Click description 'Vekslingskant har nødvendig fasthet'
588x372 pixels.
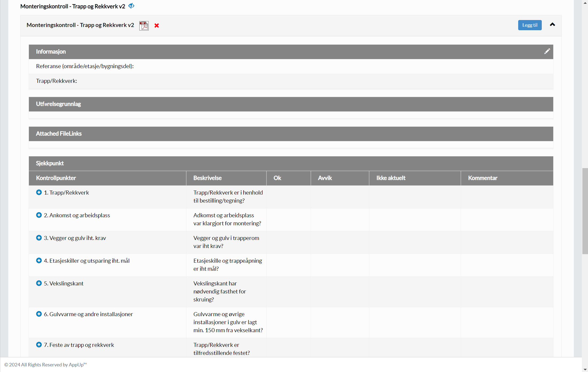[x=220, y=292]
